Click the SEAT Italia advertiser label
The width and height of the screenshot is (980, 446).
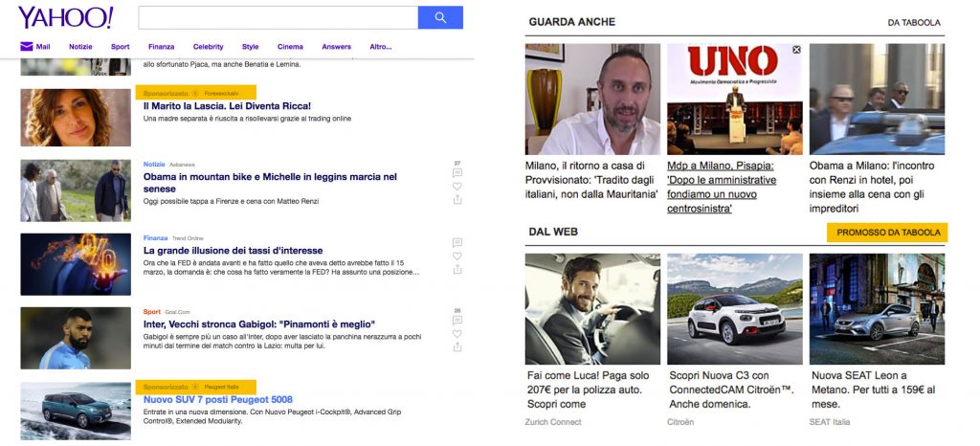pyautogui.click(x=830, y=422)
